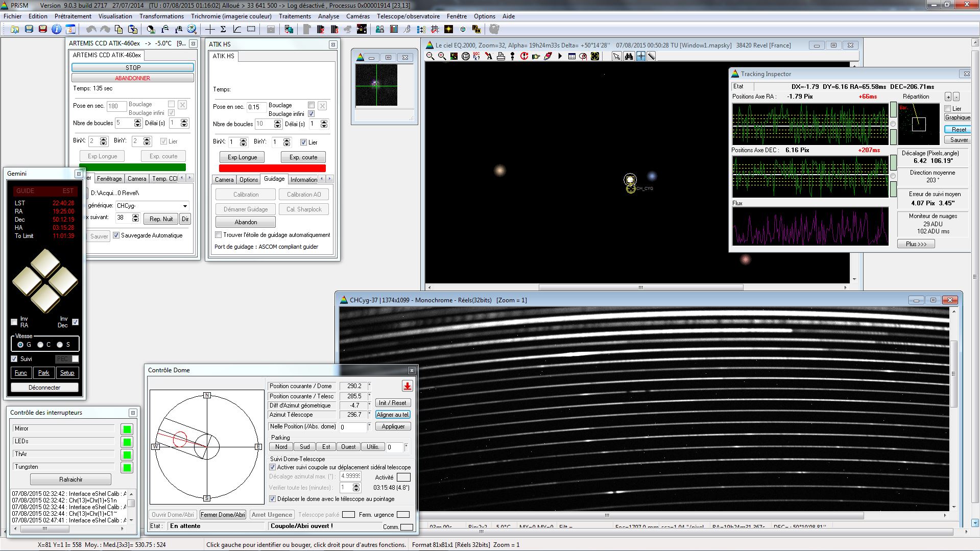980x551 pixels.
Task: Click the binoculars search icon in sky map
Action: point(629,56)
